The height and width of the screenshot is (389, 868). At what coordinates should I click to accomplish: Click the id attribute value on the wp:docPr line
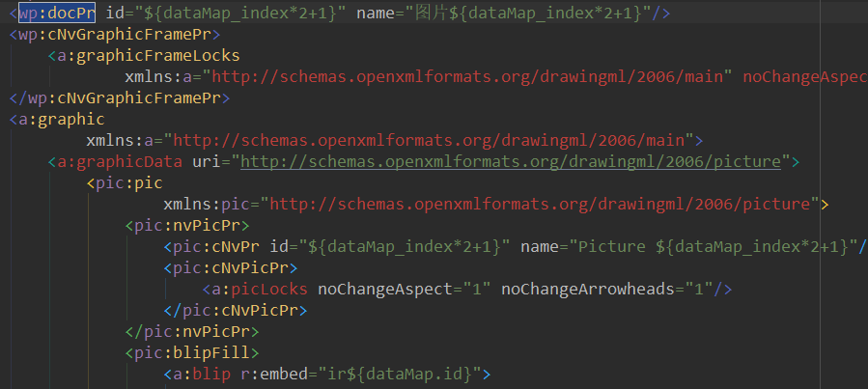240,13
